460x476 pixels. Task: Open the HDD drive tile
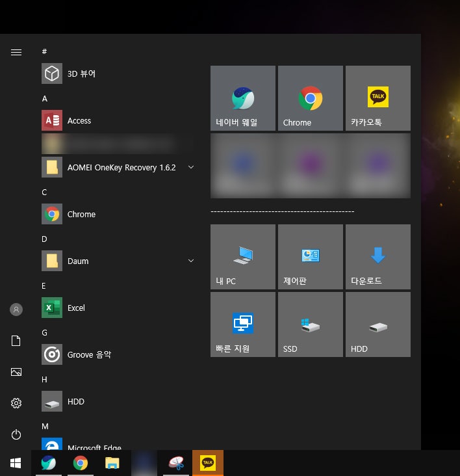(x=378, y=324)
